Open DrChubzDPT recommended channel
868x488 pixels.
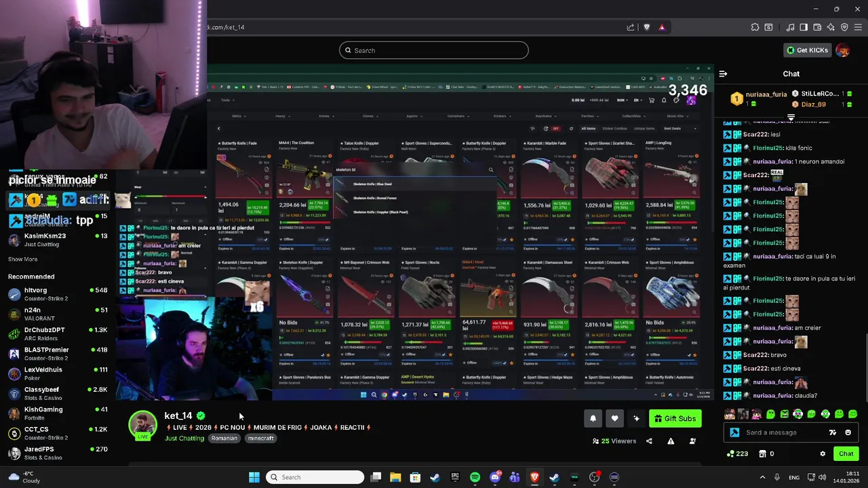(58, 333)
